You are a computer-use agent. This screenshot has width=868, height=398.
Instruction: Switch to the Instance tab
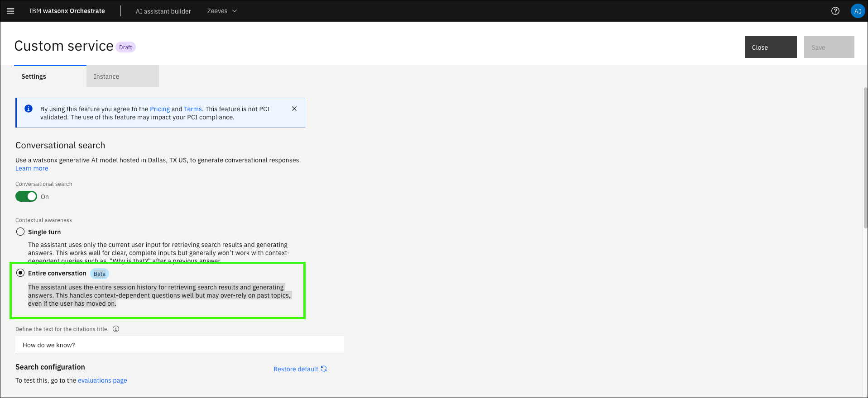pyautogui.click(x=122, y=76)
